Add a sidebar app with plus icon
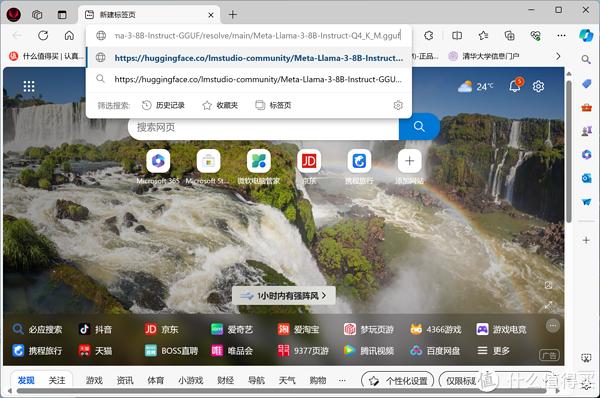600x398 pixels. click(x=586, y=240)
